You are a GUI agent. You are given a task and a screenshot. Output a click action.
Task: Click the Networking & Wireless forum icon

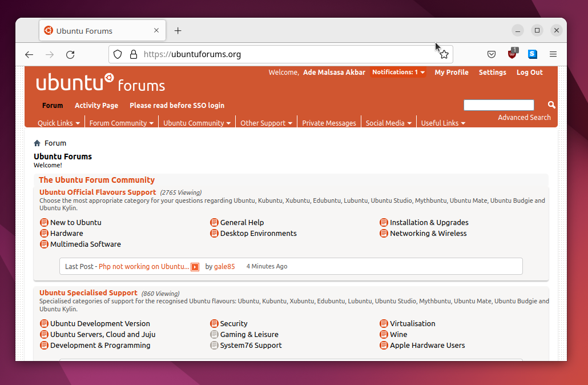pyautogui.click(x=384, y=234)
